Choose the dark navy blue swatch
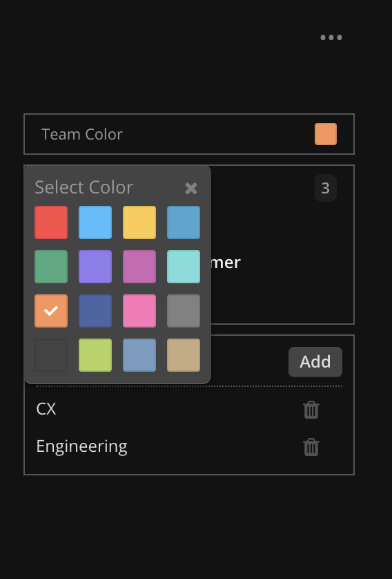 95,311
